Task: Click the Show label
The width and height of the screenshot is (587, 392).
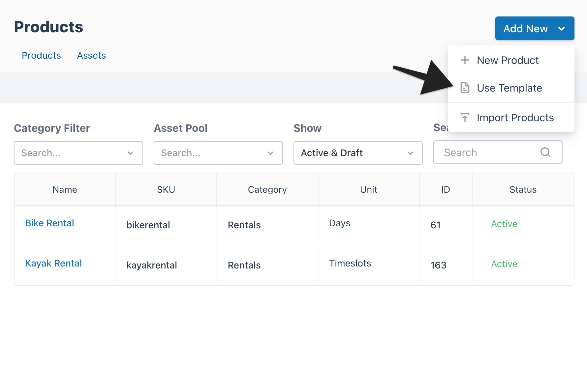Action: (307, 128)
